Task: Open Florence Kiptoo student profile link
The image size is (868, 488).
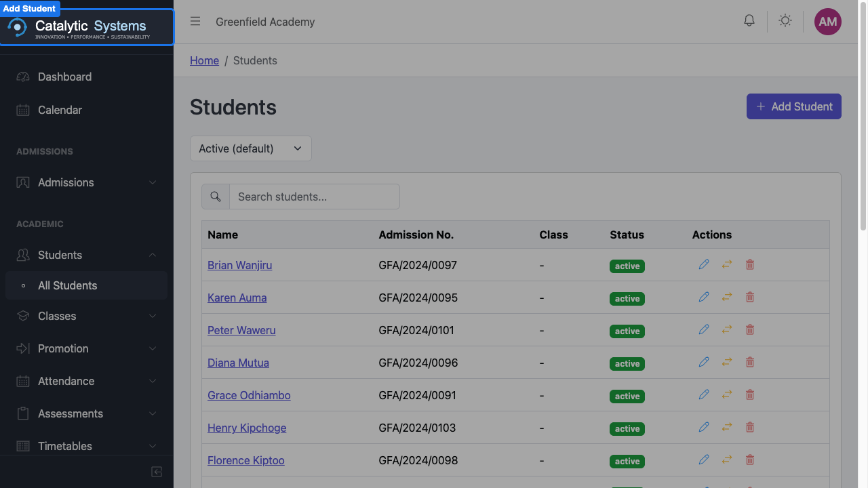Action: [245, 460]
